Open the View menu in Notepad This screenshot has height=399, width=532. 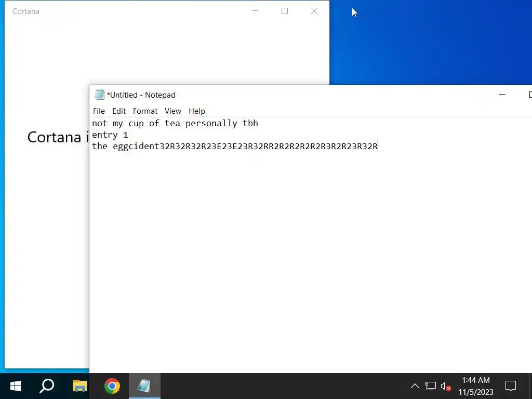click(173, 111)
